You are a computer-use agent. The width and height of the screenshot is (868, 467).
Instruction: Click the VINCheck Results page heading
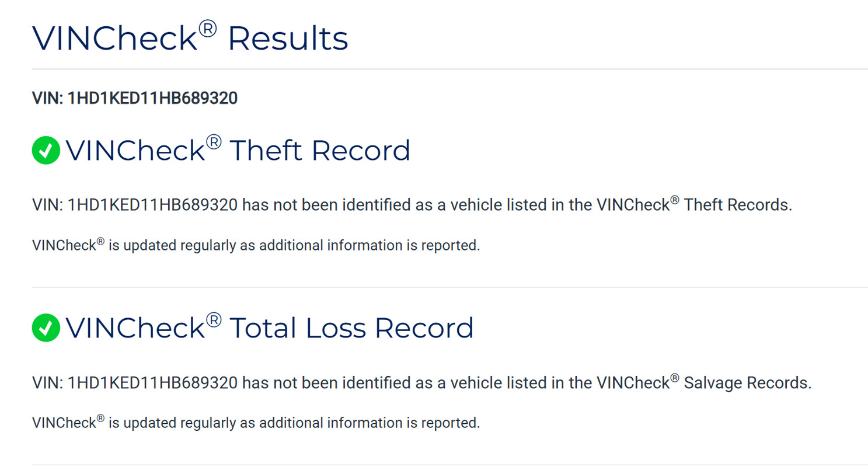coord(190,39)
